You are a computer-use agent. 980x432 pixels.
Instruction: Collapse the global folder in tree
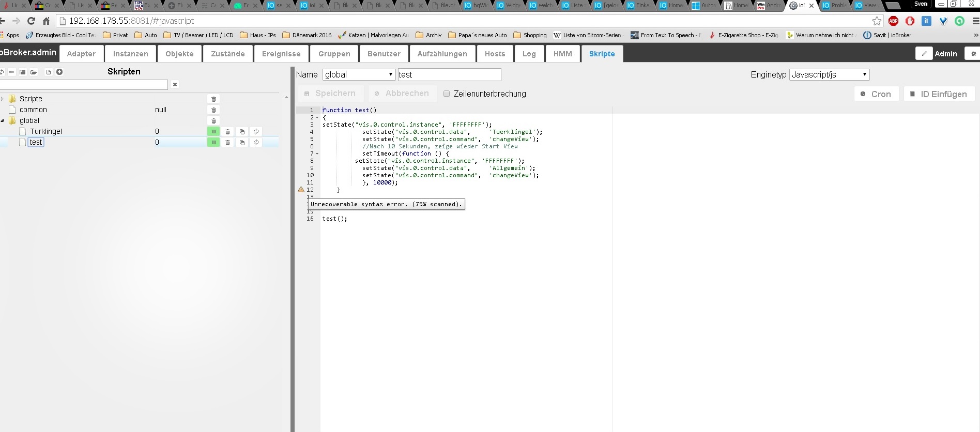3,120
